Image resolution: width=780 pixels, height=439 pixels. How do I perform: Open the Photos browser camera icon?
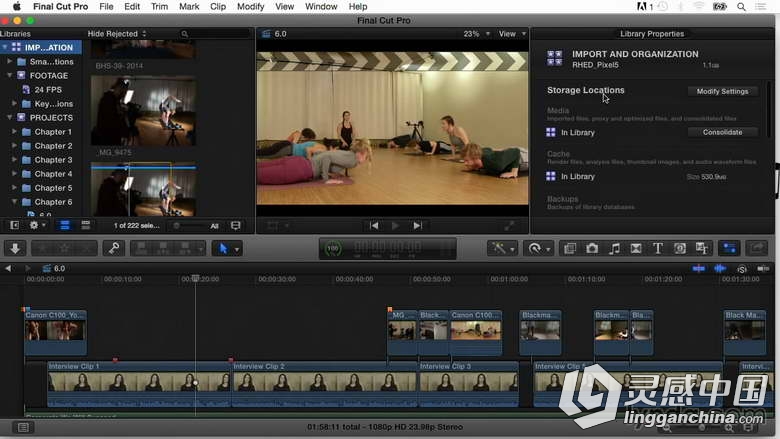(x=592, y=248)
